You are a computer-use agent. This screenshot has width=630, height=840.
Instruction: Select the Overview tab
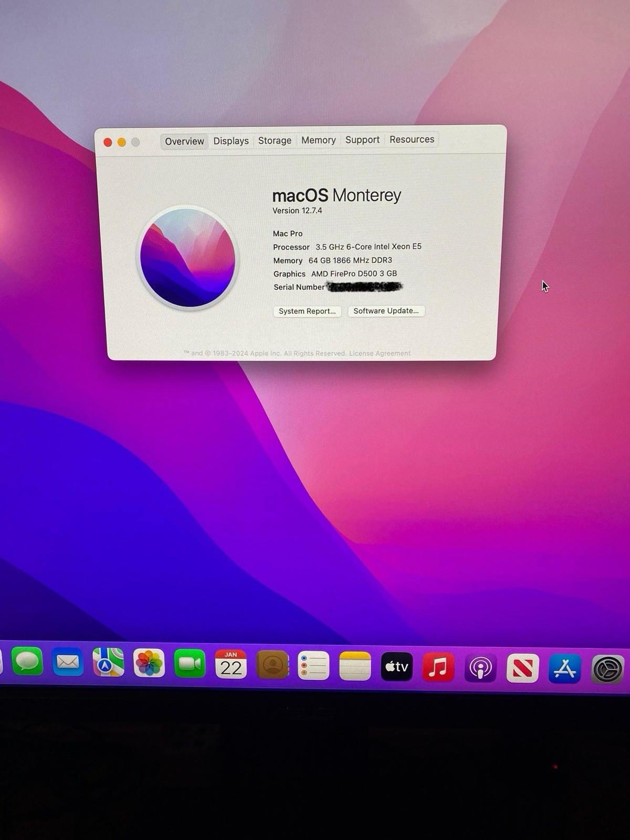pos(184,141)
